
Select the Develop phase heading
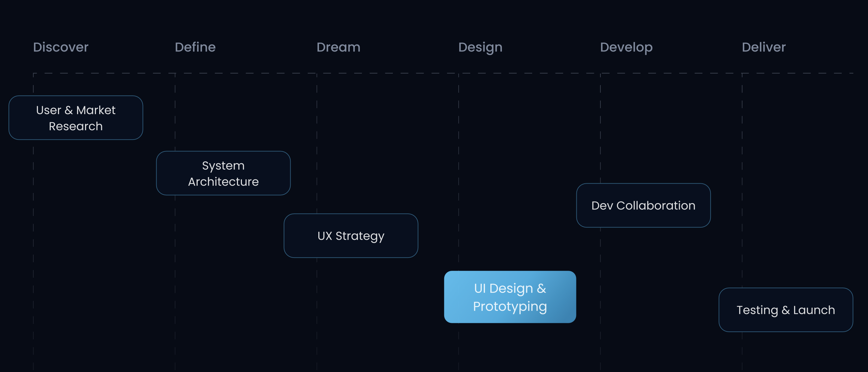(626, 47)
